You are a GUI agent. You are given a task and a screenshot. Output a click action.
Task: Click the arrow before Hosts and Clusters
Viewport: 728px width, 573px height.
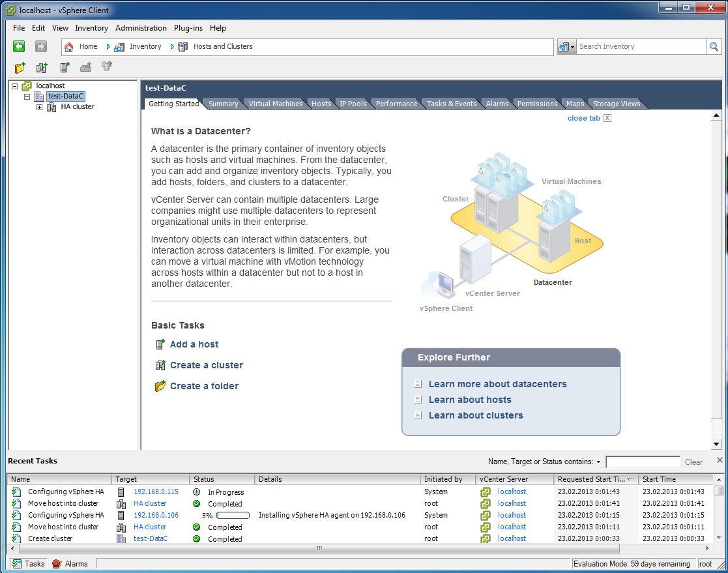coord(172,47)
